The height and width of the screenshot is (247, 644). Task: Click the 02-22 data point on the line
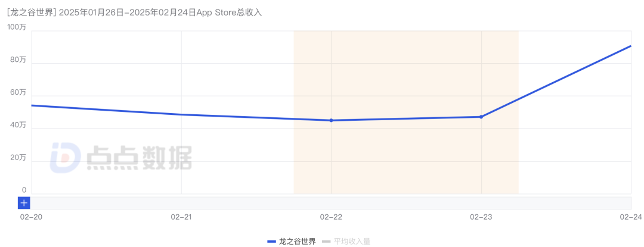[x=331, y=120]
